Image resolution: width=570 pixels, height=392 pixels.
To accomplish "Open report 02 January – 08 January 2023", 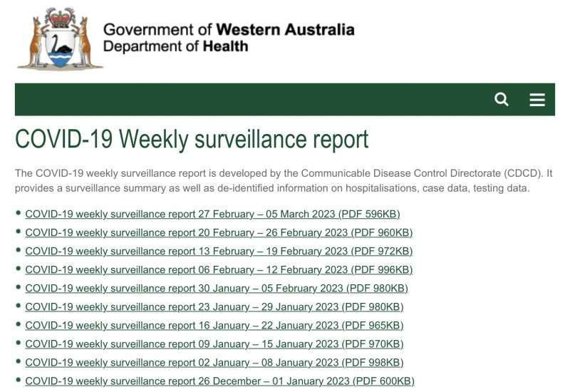I will (214, 363).
